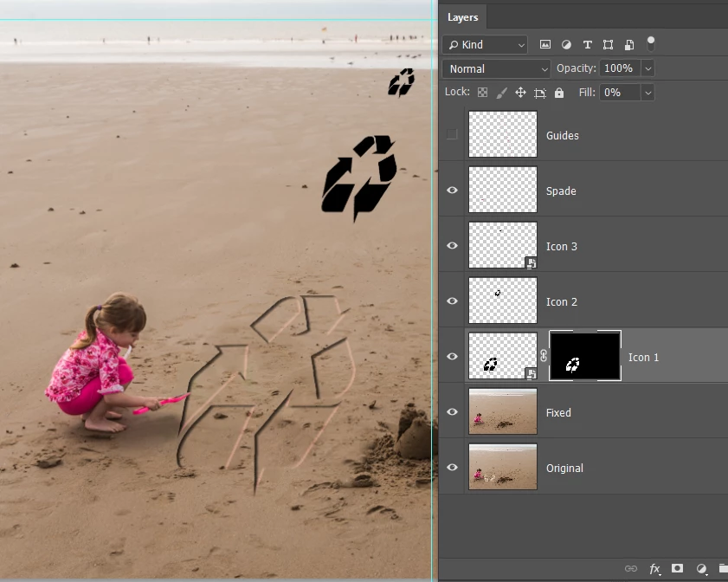Image resolution: width=728 pixels, height=582 pixels.
Task: Select the Icon 1 smart object thumbnail
Action: [503, 356]
